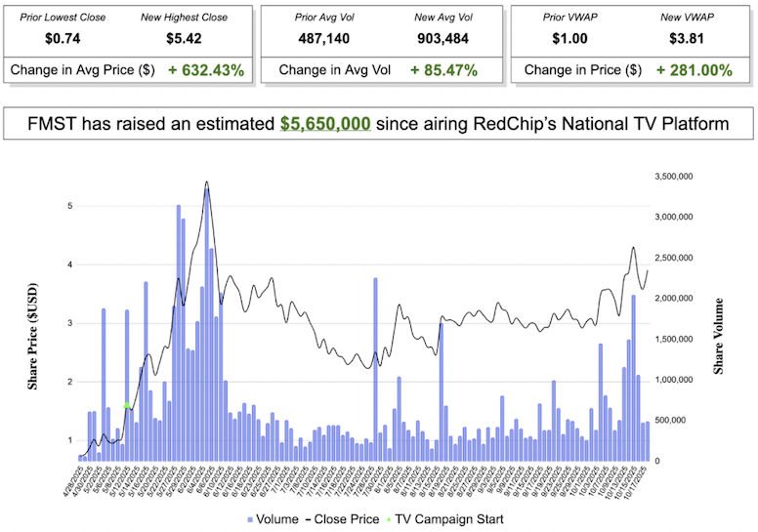This screenshot has height=532, width=758.
Task: Click the 3,000,000 volume axis label
Action: click(x=674, y=217)
